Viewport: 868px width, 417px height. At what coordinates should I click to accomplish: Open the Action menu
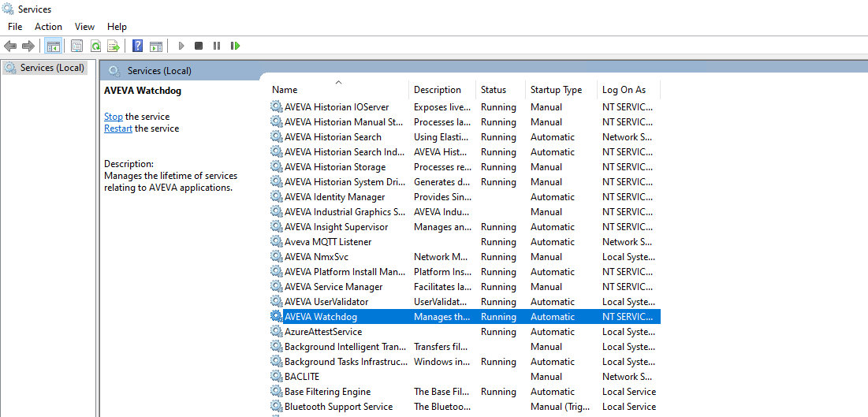48,27
